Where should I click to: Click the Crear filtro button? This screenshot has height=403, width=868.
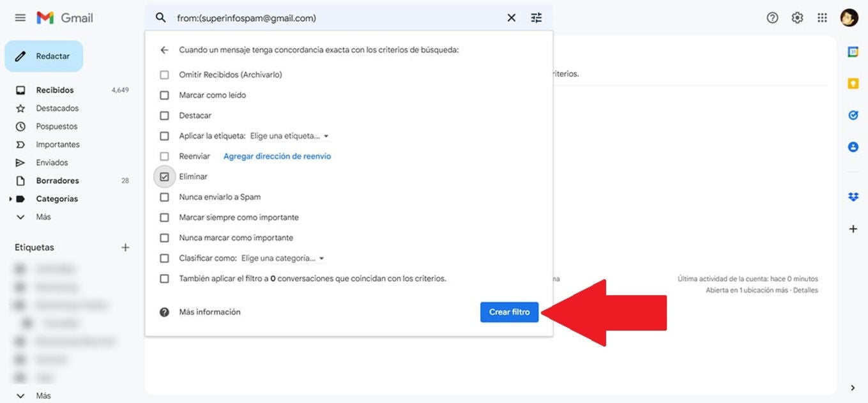509,312
